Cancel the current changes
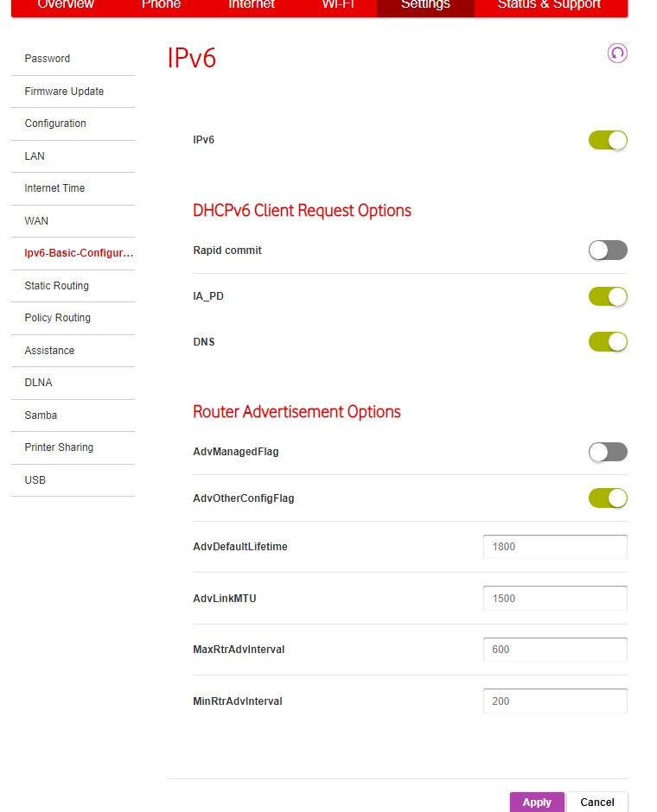This screenshot has width=657, height=812. coord(596,802)
